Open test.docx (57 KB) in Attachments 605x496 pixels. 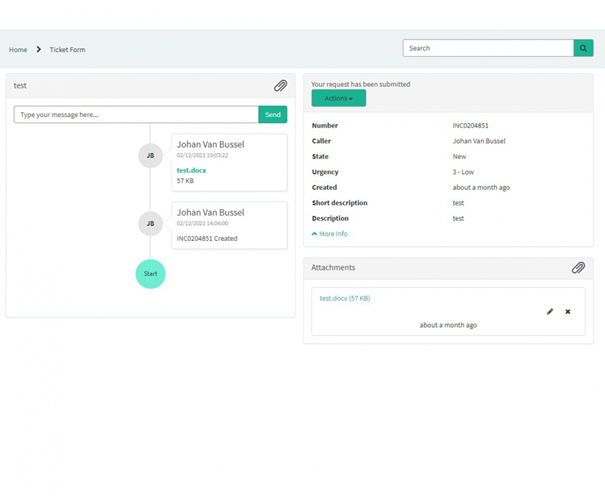coord(344,298)
